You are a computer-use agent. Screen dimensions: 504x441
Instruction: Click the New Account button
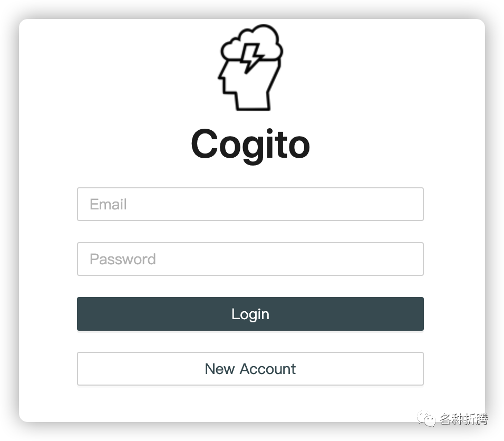coord(250,369)
